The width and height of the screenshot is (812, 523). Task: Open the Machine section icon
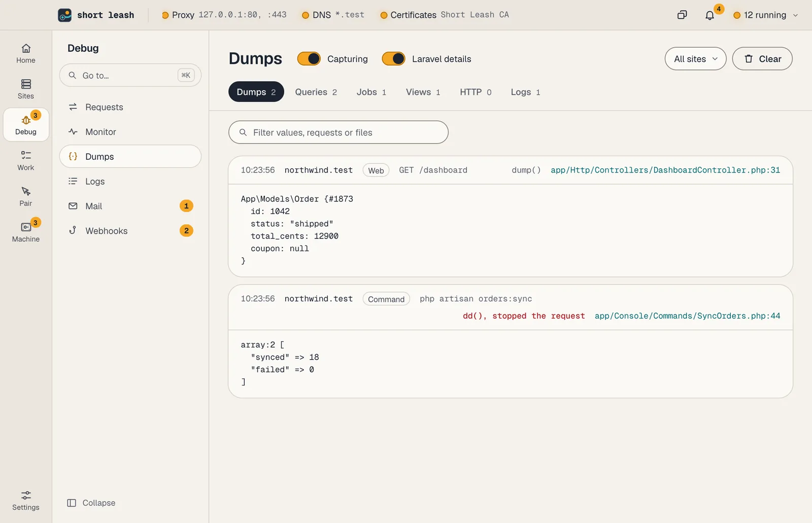pos(26,232)
